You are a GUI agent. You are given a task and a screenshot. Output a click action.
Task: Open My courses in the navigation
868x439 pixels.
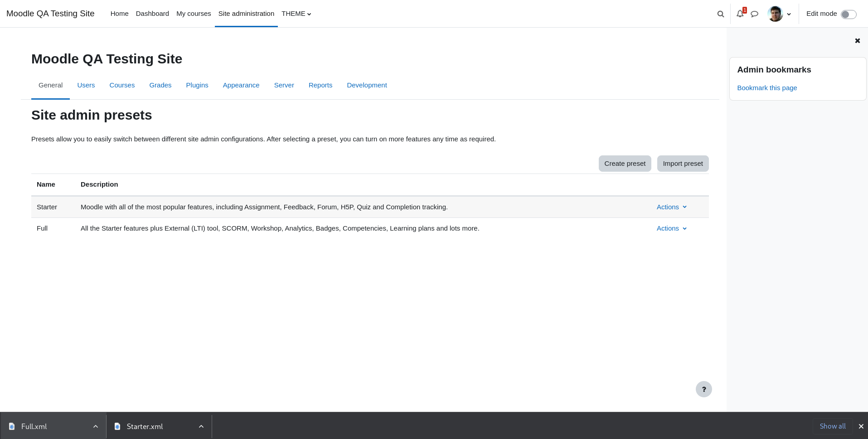click(x=194, y=14)
